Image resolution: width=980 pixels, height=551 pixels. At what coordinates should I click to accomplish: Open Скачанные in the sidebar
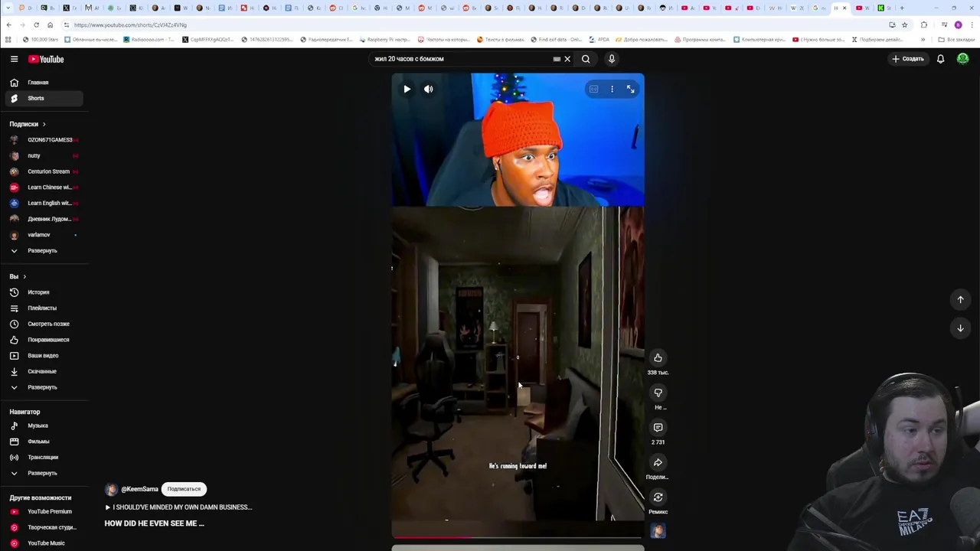(44, 371)
